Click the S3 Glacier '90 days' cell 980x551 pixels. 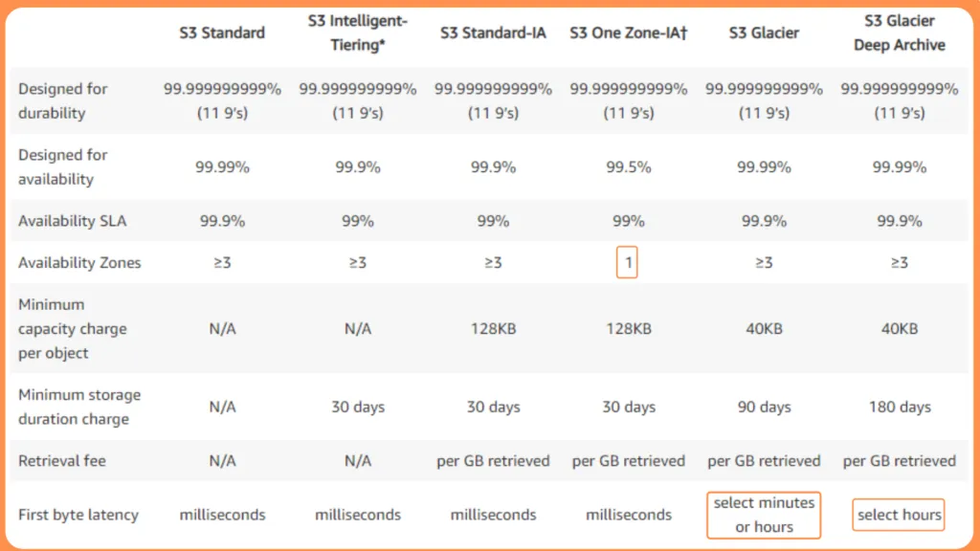(764, 407)
